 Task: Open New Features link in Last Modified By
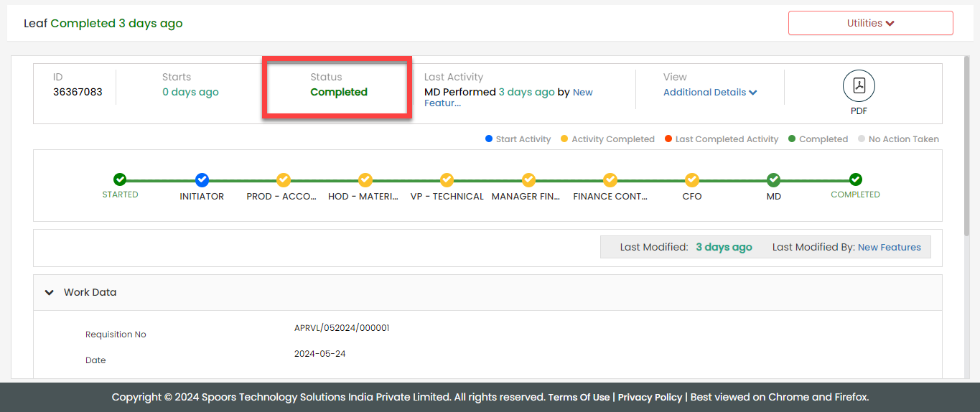click(x=889, y=247)
